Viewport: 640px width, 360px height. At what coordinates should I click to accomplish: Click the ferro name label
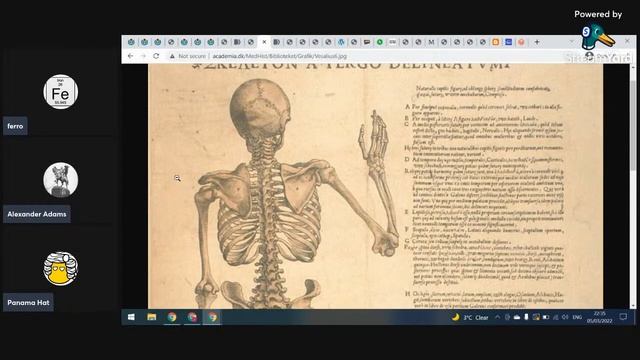coord(15,126)
